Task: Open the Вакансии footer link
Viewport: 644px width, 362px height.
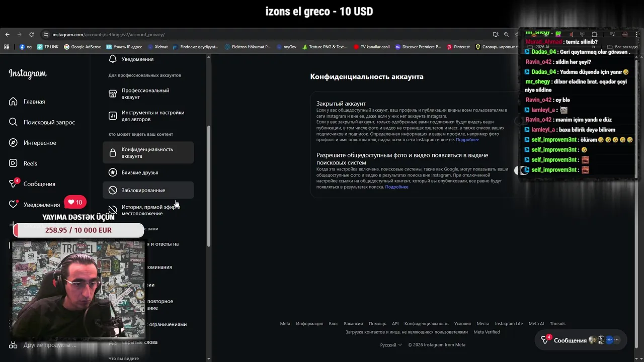Action: [x=353, y=324]
